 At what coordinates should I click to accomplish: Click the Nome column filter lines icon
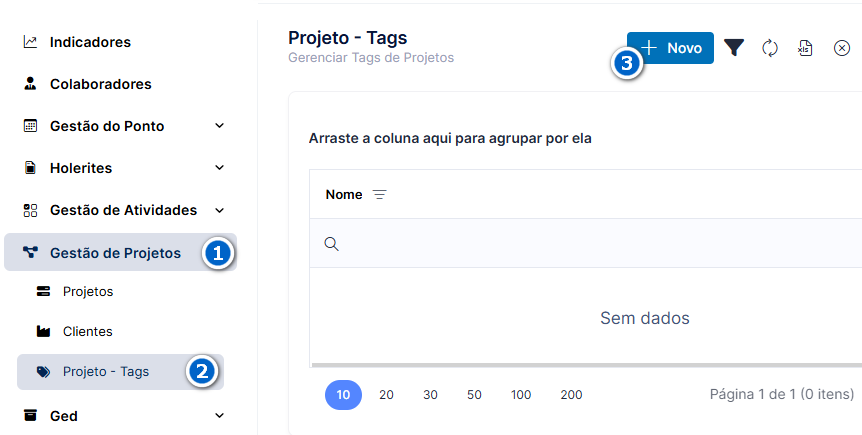pyautogui.click(x=379, y=195)
